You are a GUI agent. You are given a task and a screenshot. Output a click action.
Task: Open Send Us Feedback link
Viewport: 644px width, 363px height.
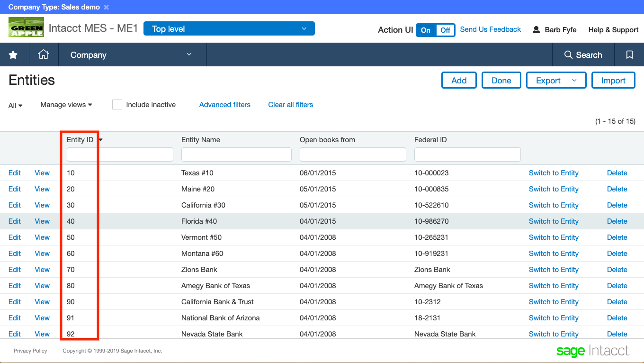click(490, 29)
